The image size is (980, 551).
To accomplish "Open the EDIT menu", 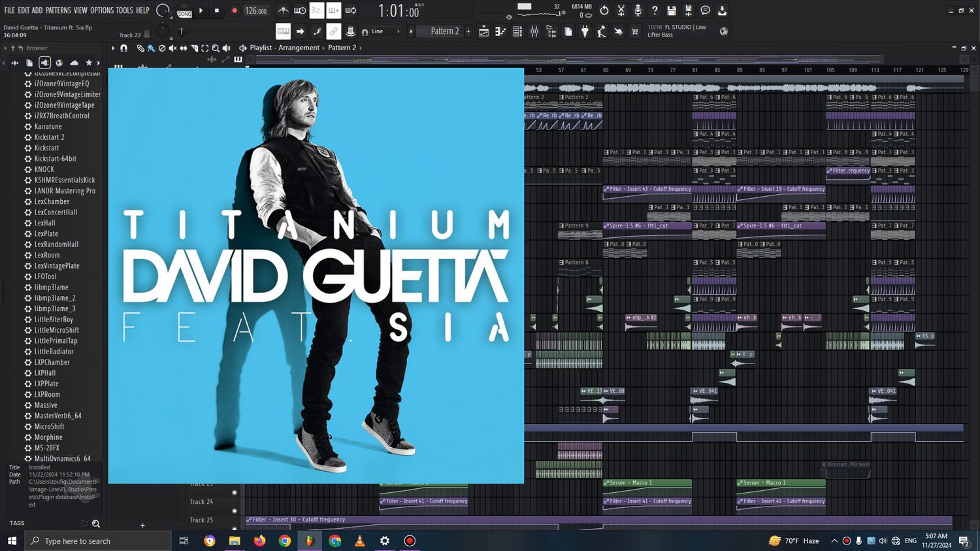I will (x=24, y=10).
